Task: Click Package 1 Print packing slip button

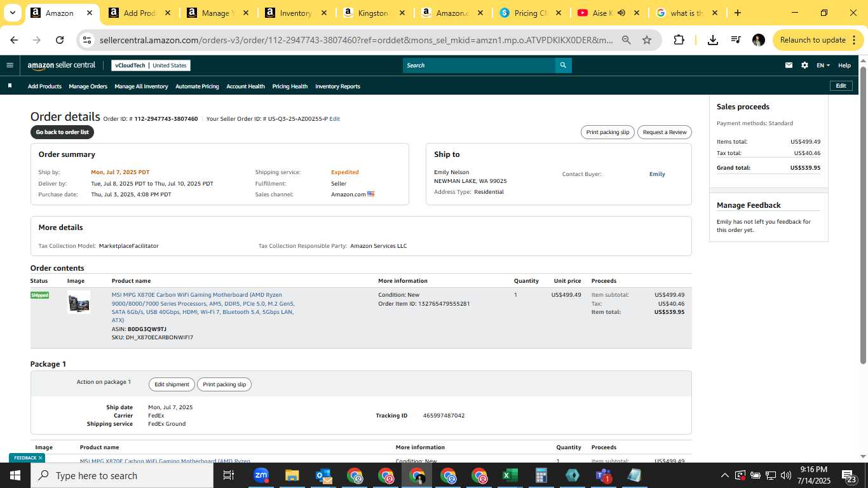Action: [224, 384]
